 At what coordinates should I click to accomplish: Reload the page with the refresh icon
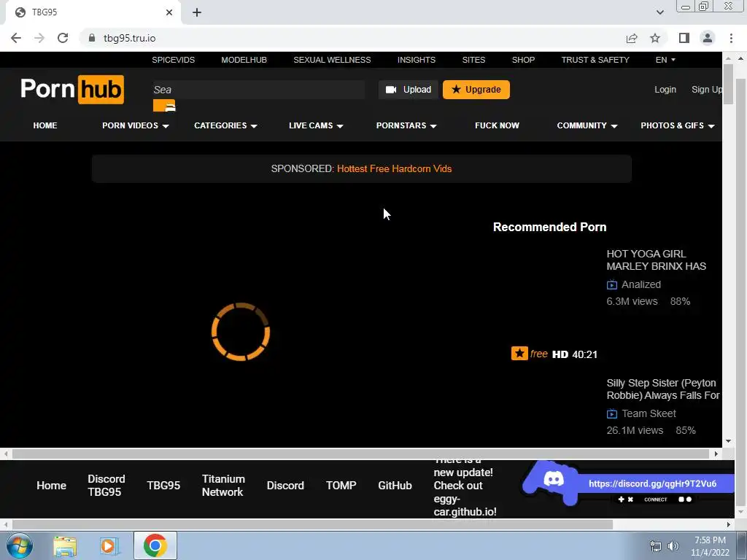63,38
